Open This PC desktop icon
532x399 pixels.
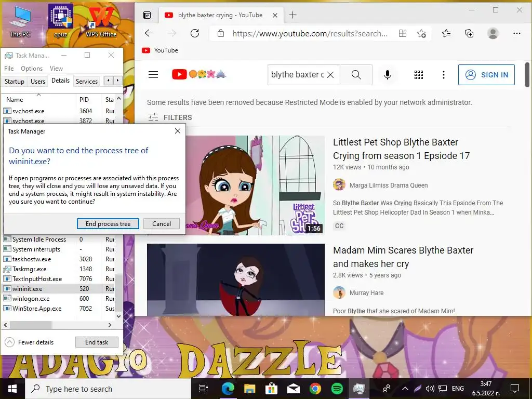(x=20, y=22)
